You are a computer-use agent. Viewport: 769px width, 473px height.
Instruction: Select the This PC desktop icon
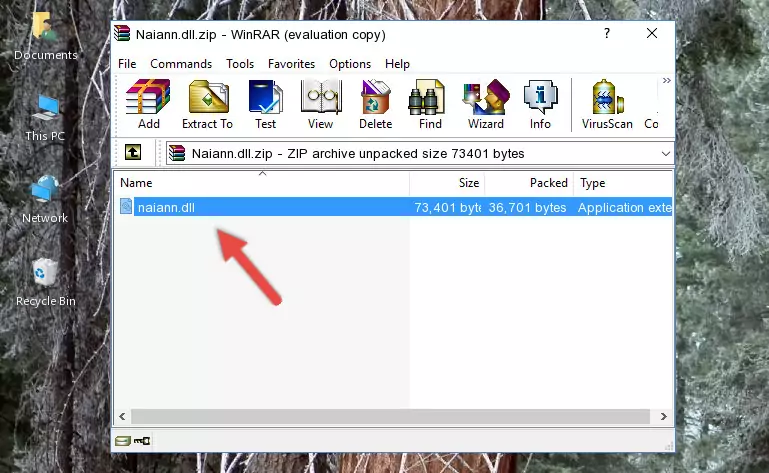45,118
